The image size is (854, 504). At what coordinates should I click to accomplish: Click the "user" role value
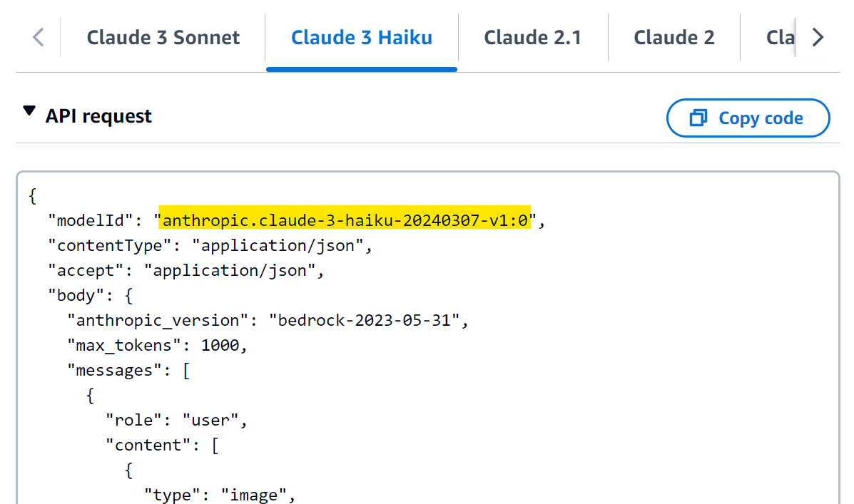pyautogui.click(x=213, y=421)
